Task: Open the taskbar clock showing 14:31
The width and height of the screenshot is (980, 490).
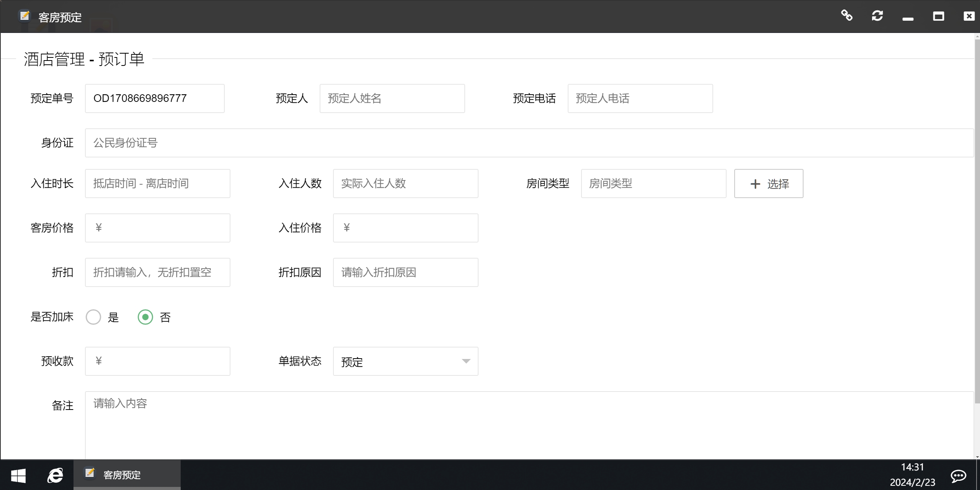Action: click(912, 475)
